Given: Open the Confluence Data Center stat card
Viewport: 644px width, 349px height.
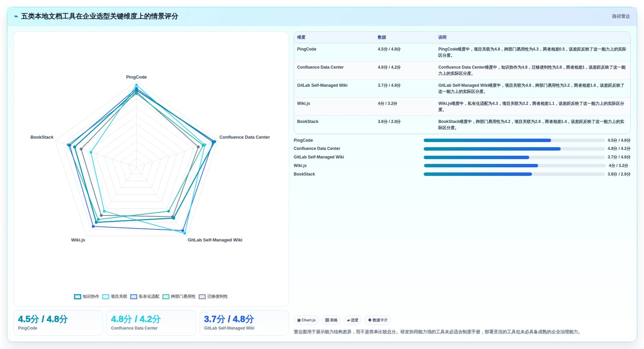Looking at the screenshot, I should (x=151, y=323).
